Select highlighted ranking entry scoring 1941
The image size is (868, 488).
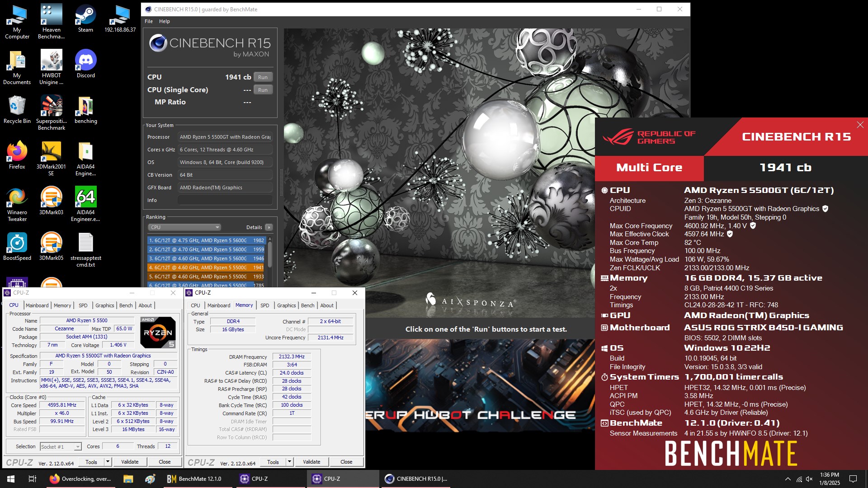click(x=207, y=267)
